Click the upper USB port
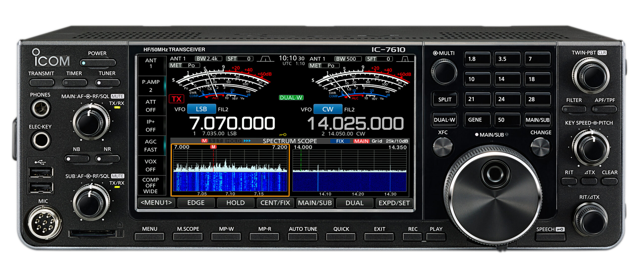The image size is (644, 268). click(41, 173)
